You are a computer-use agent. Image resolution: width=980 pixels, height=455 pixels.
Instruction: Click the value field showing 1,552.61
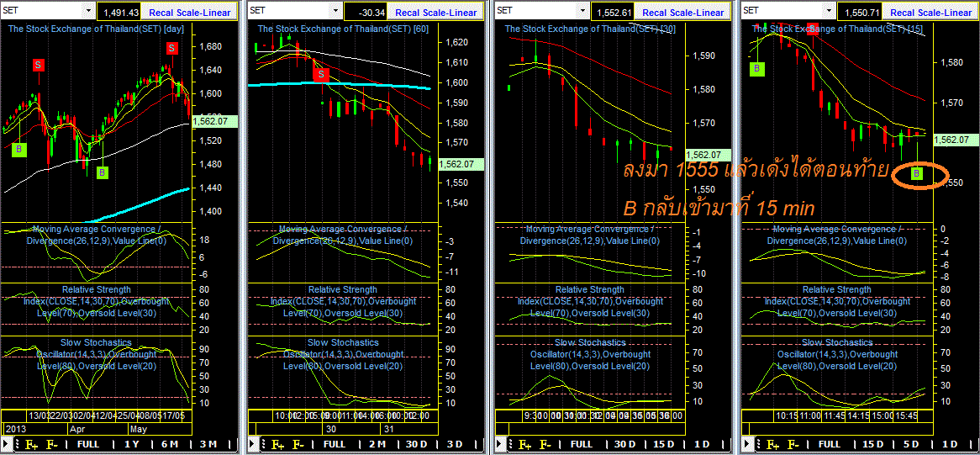[x=615, y=12]
